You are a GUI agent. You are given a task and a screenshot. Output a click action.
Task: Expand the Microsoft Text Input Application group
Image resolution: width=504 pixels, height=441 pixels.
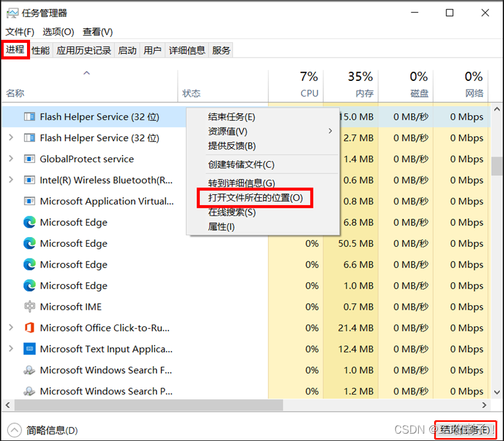11,349
